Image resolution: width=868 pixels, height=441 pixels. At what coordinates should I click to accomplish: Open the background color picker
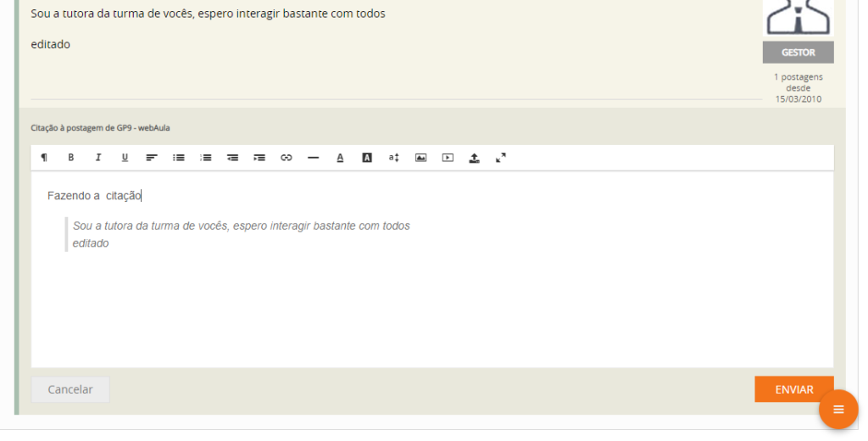point(367,158)
